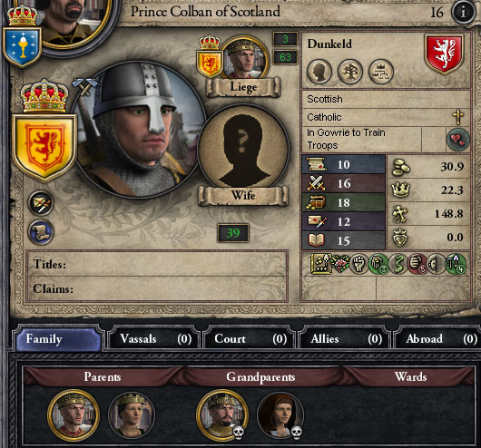Viewport: 481px width, 448px height.
Task: Click the send letter diplomacy icon
Action: point(41,203)
